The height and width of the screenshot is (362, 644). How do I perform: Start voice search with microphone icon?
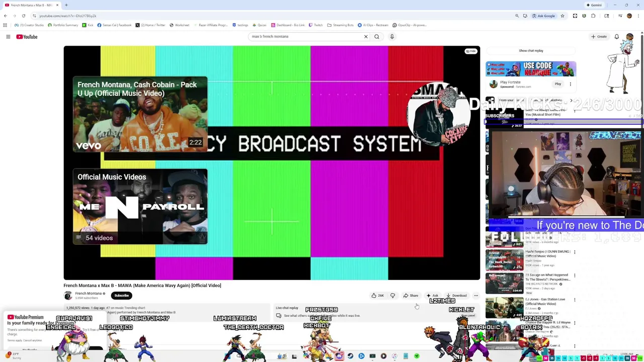(x=392, y=37)
